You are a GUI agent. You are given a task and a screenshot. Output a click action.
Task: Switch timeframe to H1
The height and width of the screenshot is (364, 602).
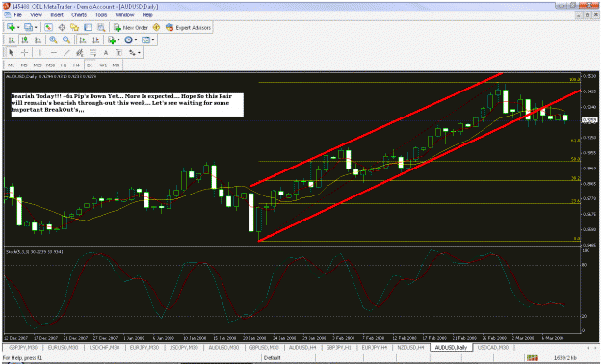pos(64,65)
